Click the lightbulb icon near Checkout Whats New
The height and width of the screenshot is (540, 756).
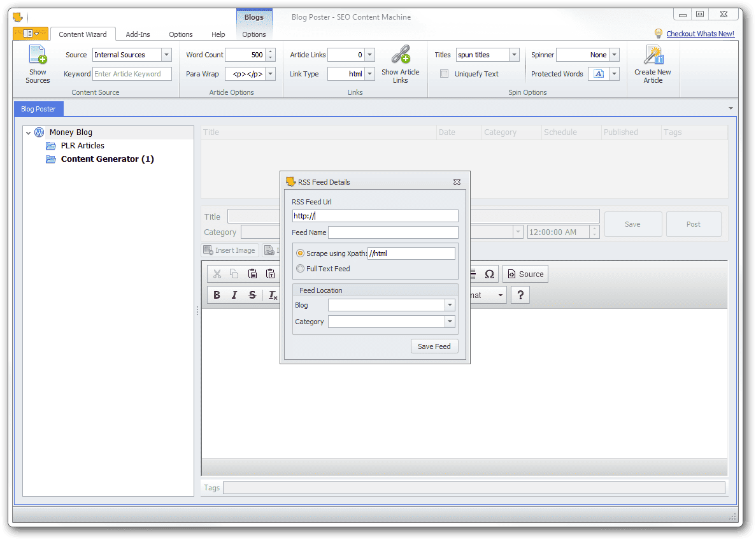tap(658, 33)
